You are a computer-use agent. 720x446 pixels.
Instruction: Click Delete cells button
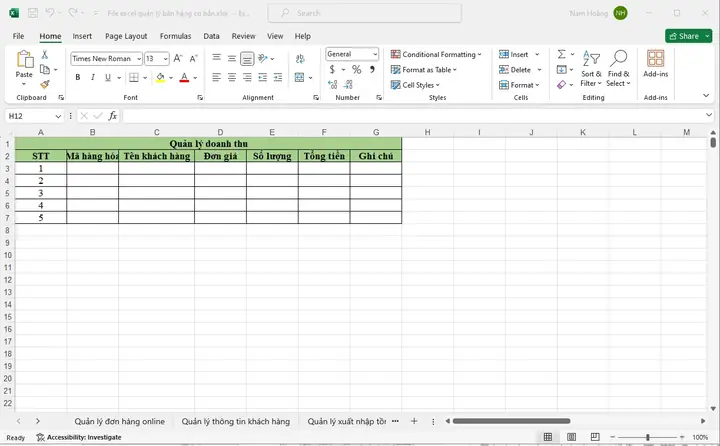(x=515, y=70)
